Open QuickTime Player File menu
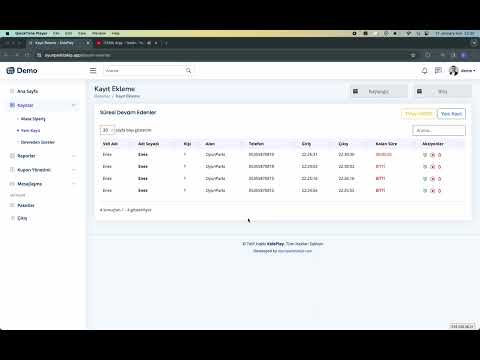480x360 pixels. (56, 33)
